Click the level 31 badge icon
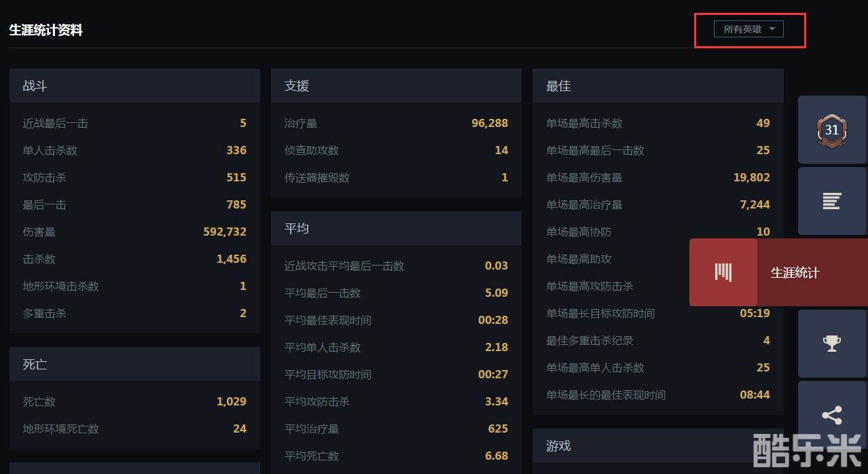The width and height of the screenshot is (868, 474). click(x=831, y=129)
